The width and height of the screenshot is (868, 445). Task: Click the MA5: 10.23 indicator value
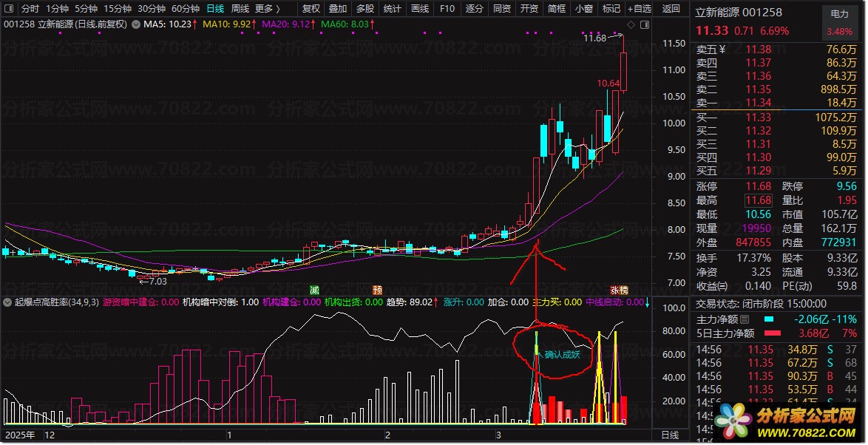(170, 24)
